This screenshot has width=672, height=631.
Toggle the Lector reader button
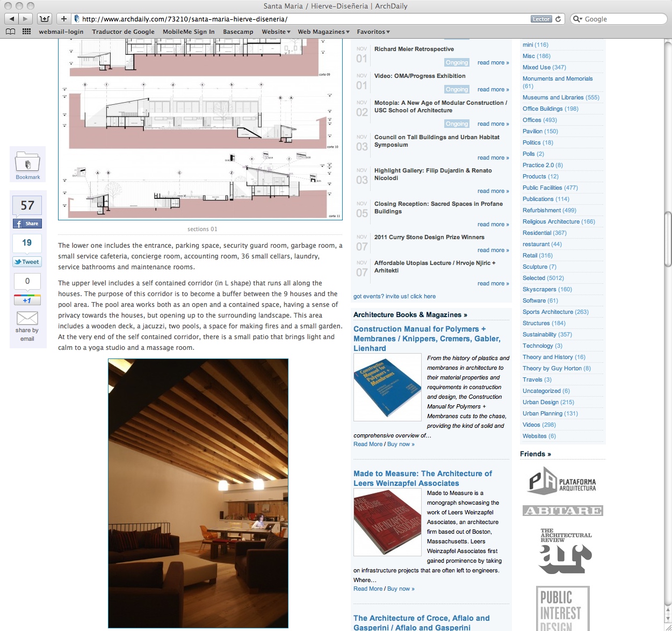[541, 19]
